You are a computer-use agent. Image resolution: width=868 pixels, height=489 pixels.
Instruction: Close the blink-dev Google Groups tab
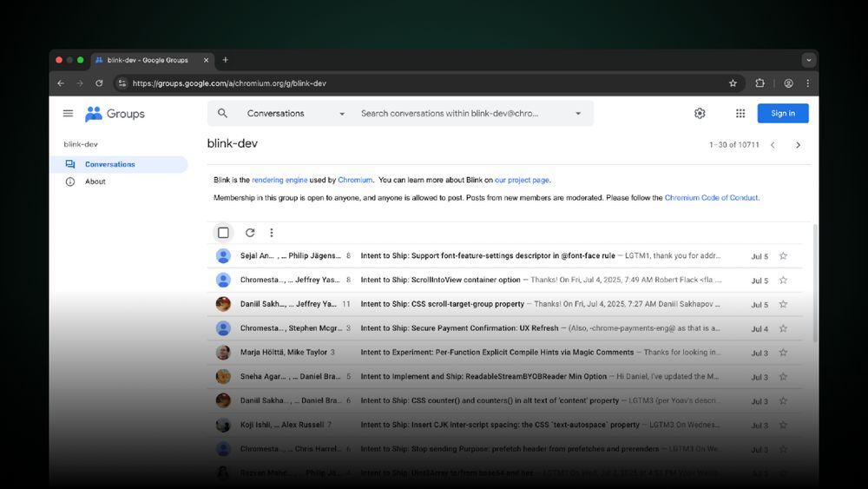[x=206, y=60]
